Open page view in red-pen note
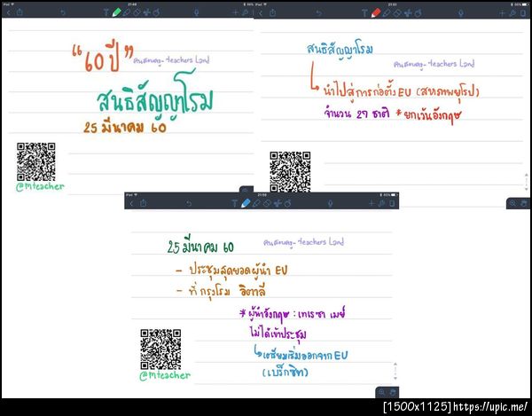Screen dimensions: 532x416 (x=523, y=13)
